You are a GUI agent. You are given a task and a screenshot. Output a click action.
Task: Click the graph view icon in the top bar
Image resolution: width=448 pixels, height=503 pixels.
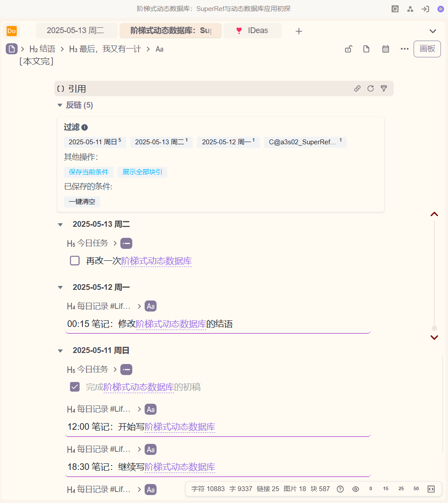click(410, 8)
